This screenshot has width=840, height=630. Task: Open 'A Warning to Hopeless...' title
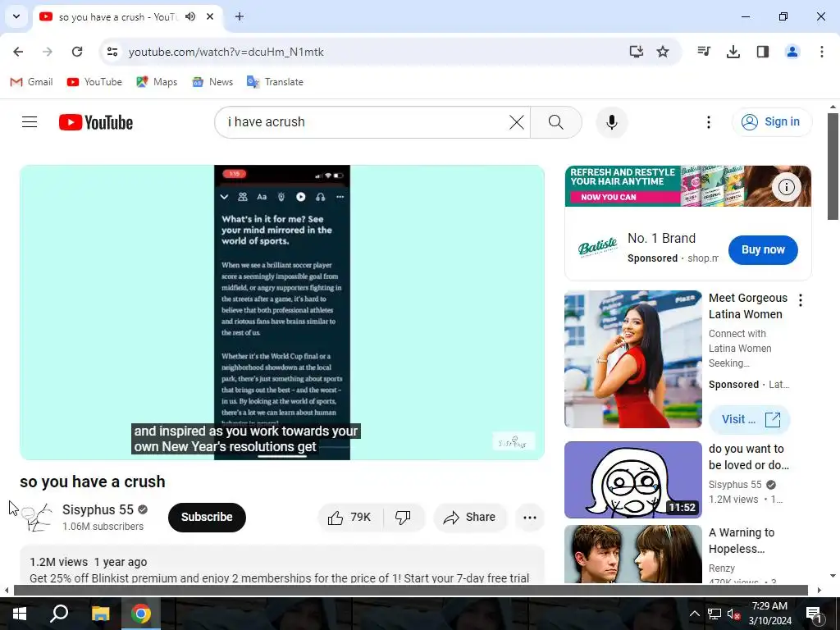tap(742, 541)
